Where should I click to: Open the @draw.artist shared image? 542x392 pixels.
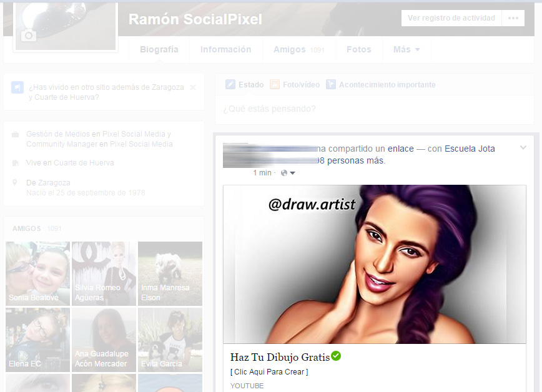click(x=375, y=264)
